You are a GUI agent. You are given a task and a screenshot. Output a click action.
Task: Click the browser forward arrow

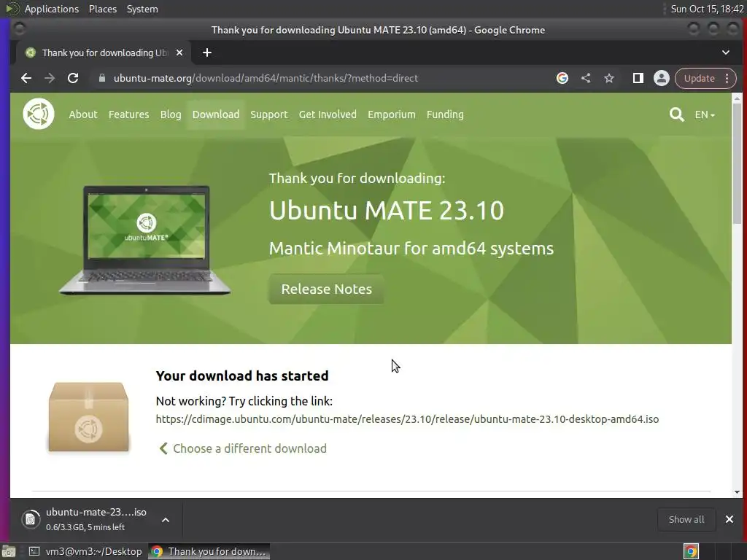point(50,78)
